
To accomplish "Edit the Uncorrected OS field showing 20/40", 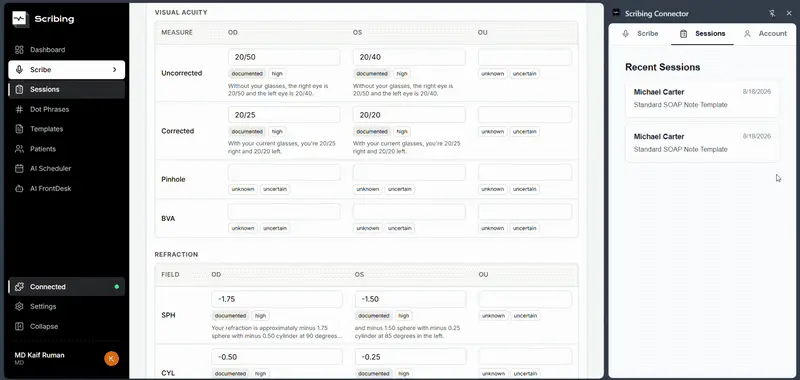I will (x=409, y=57).
